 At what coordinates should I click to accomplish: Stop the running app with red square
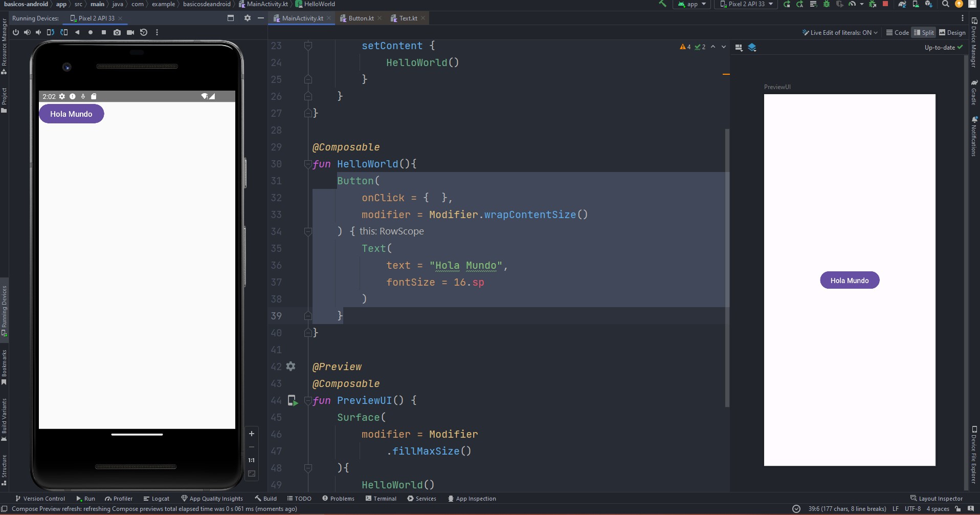(x=885, y=4)
